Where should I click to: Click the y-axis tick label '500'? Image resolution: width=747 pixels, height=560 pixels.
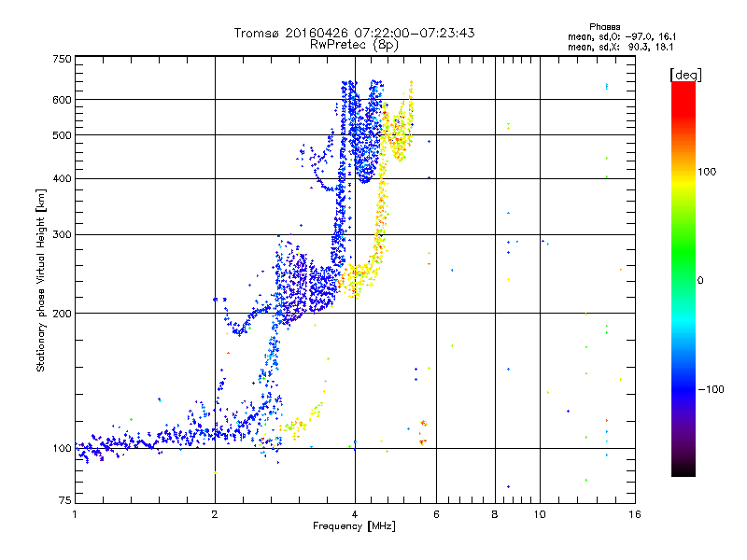(x=62, y=135)
